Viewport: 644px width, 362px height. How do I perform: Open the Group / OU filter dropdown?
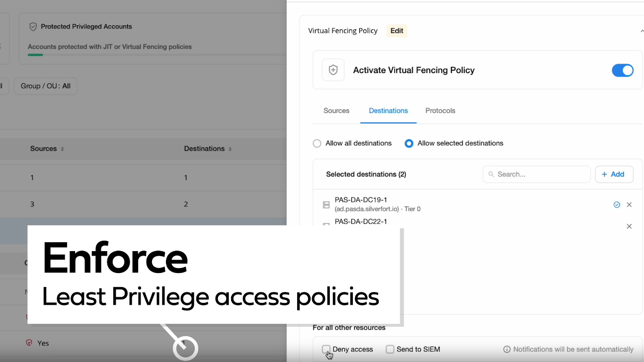(x=45, y=86)
